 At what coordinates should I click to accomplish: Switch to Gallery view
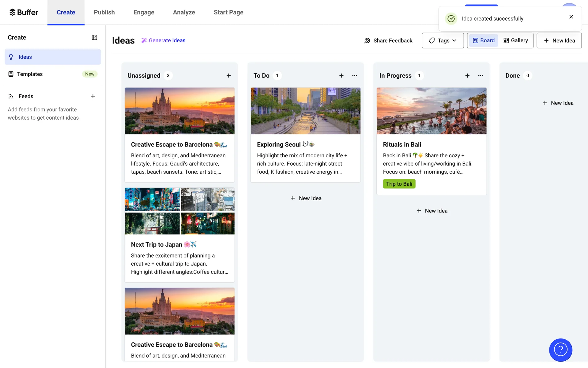[516, 40]
